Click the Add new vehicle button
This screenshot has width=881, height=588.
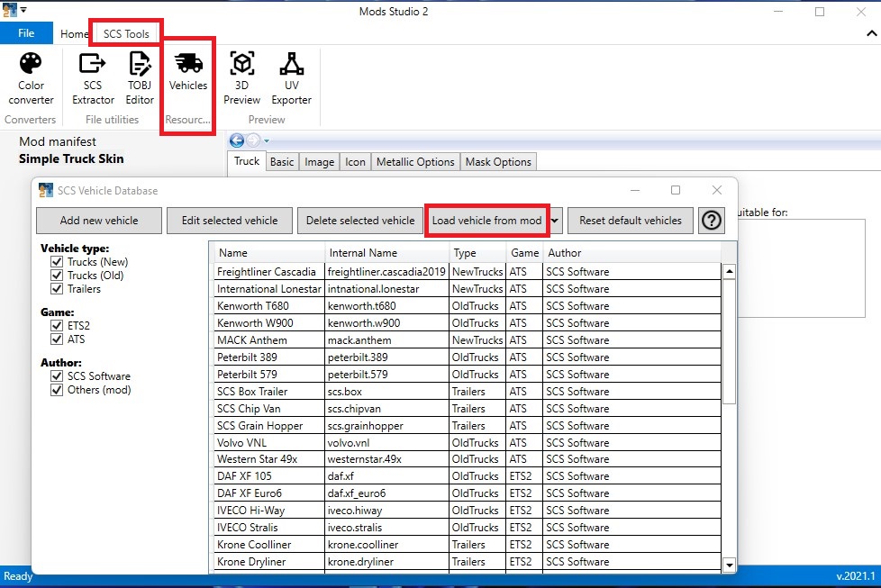point(99,221)
